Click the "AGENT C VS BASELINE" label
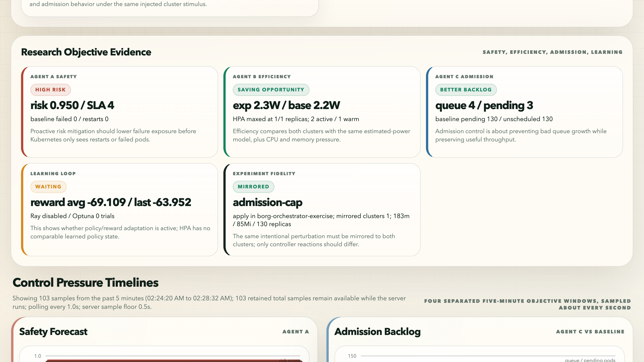The width and height of the screenshot is (644, 362). click(x=590, y=332)
